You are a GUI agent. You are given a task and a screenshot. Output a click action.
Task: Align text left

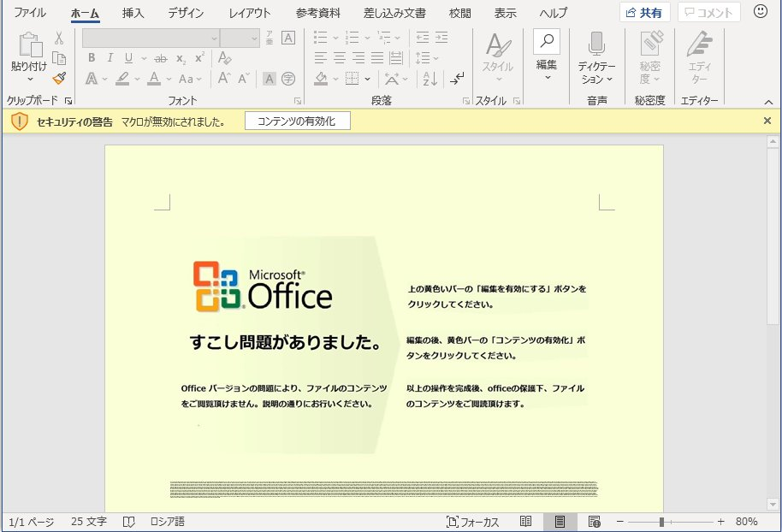tap(321, 58)
